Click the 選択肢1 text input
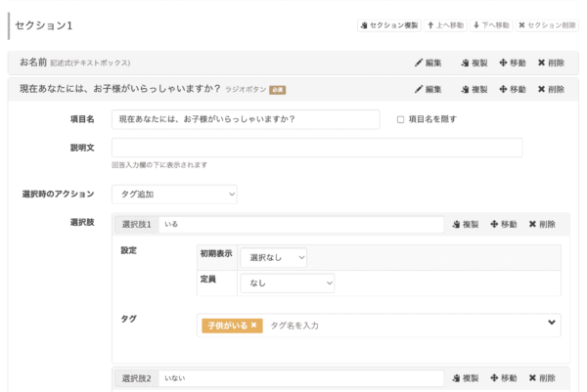This screenshot has width=587, height=392. click(301, 224)
